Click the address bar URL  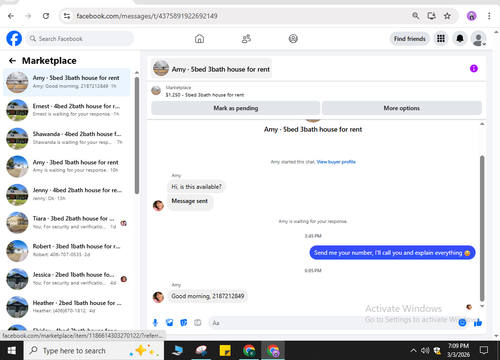147,16
